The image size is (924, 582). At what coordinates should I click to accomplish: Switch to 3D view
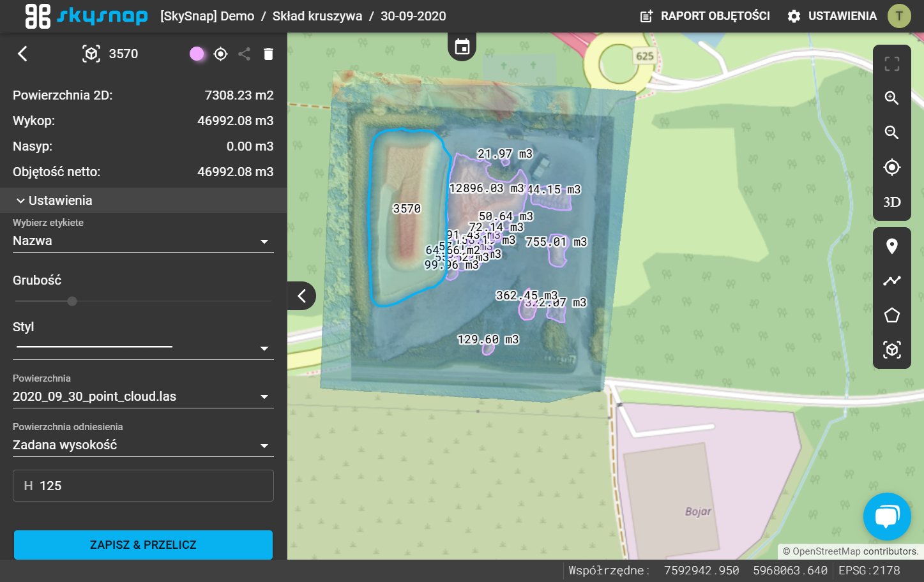click(x=892, y=202)
